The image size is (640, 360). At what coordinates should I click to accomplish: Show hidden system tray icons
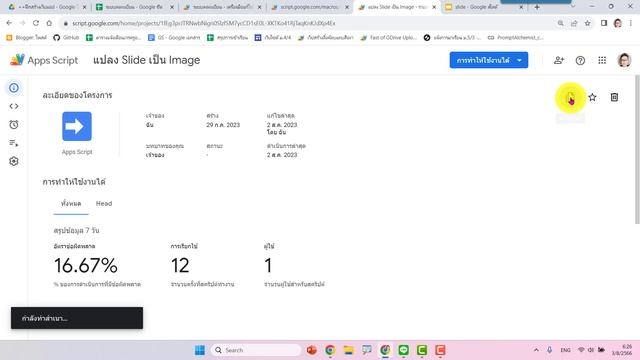coord(536,350)
